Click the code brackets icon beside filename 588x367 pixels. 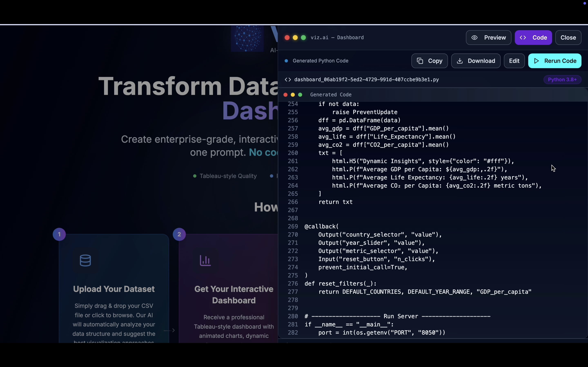point(288,80)
